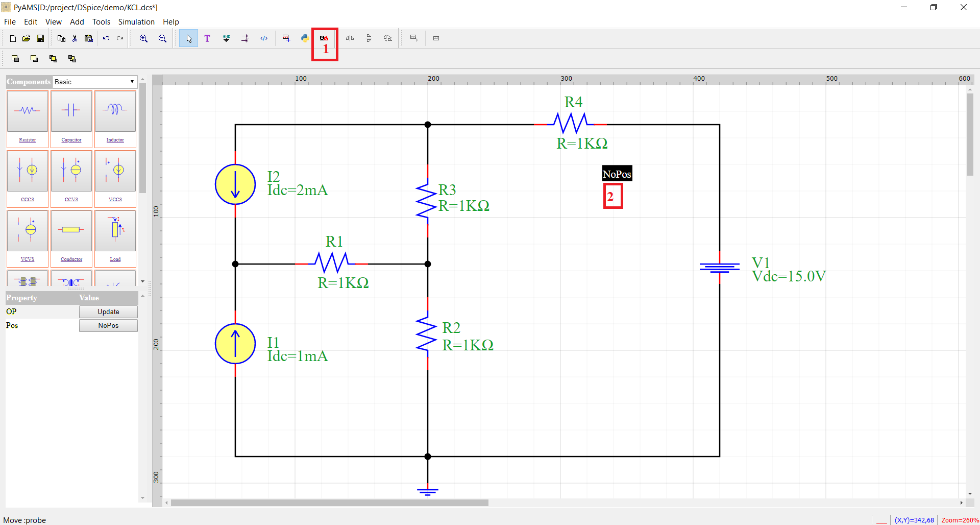Click the VCVS component link

click(x=28, y=259)
